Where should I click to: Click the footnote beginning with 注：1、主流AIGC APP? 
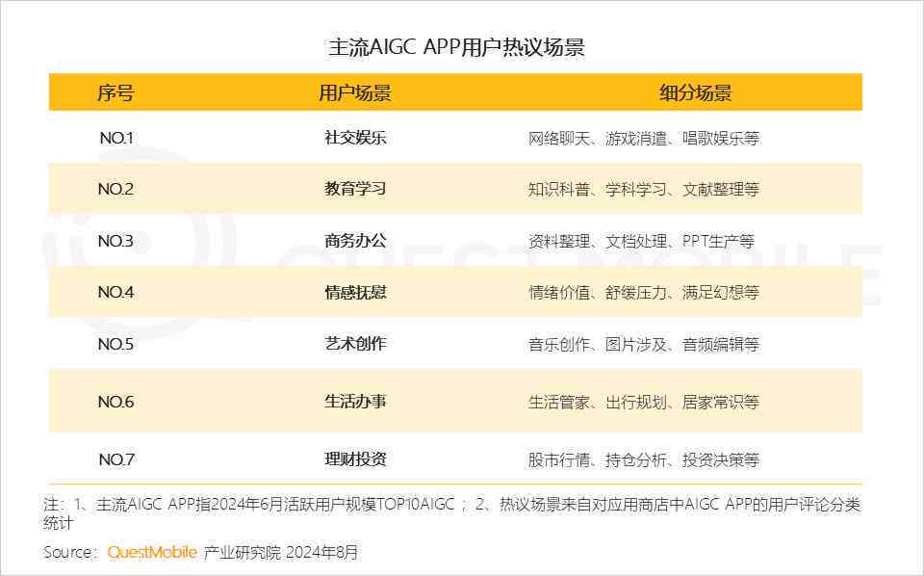click(x=452, y=513)
